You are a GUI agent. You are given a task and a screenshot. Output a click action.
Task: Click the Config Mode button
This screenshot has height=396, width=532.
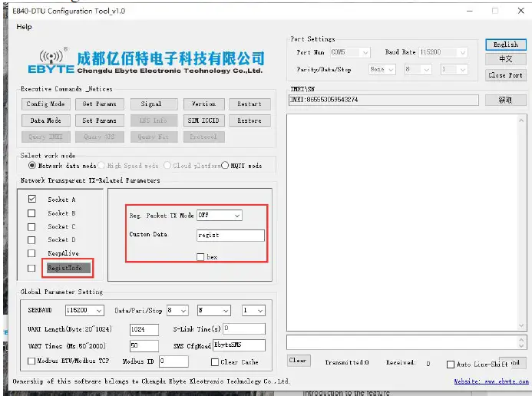[46, 104]
